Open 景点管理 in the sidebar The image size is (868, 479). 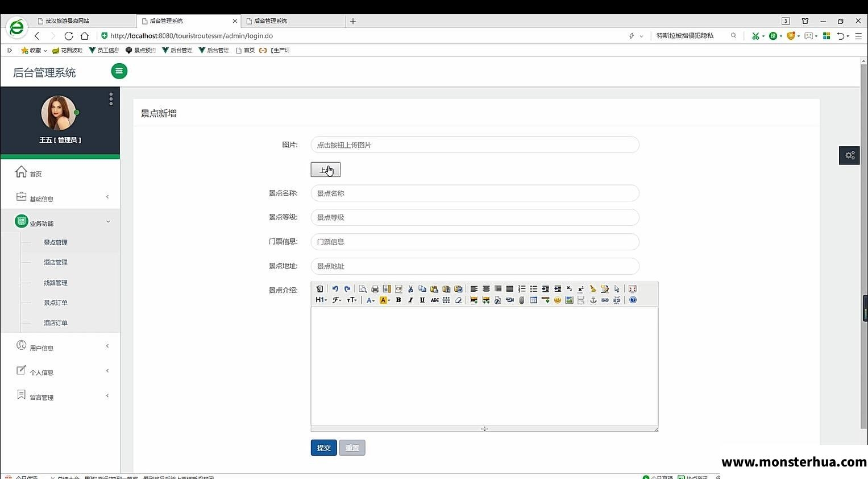[56, 242]
